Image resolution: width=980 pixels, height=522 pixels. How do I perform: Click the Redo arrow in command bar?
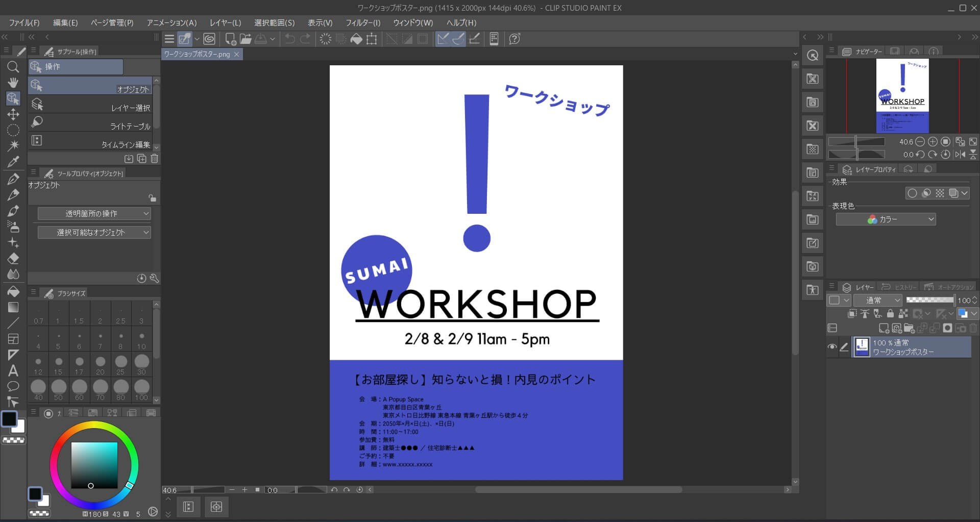pyautogui.click(x=305, y=39)
